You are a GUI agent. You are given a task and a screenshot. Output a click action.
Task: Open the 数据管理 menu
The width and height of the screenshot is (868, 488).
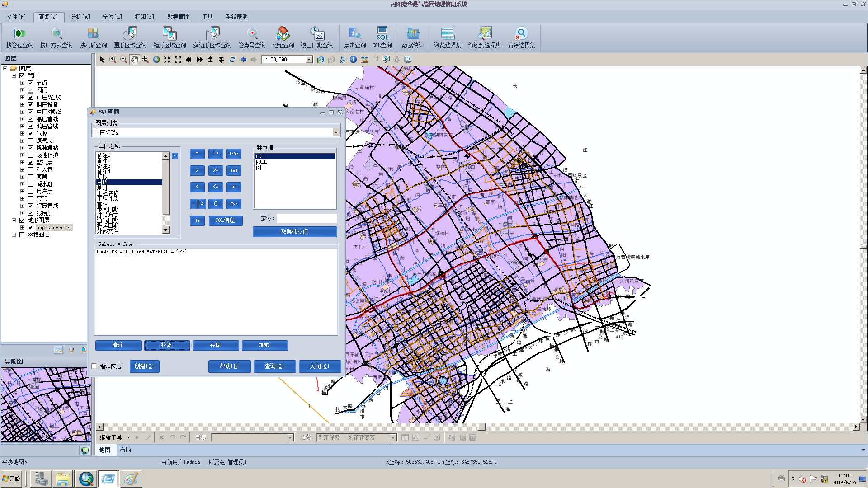coord(178,17)
